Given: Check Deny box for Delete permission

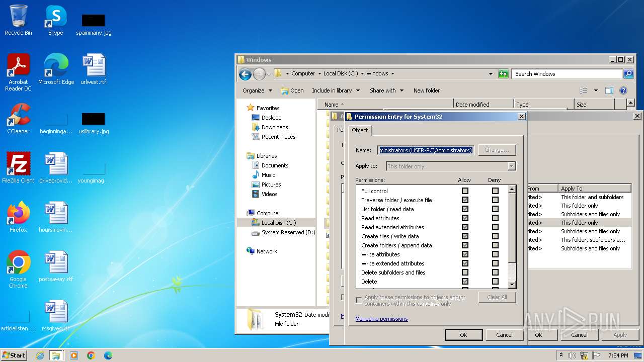Looking at the screenshot, I should point(495,282).
